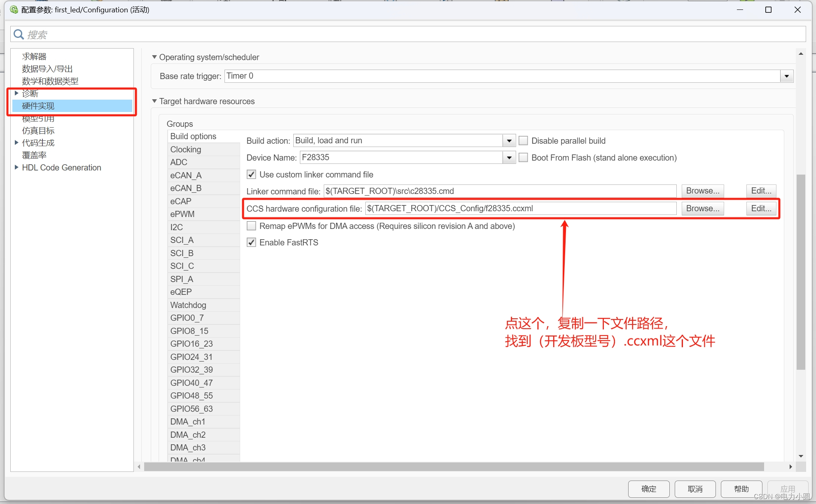
Task: Open the Base rate trigger dropdown
Action: (x=787, y=76)
